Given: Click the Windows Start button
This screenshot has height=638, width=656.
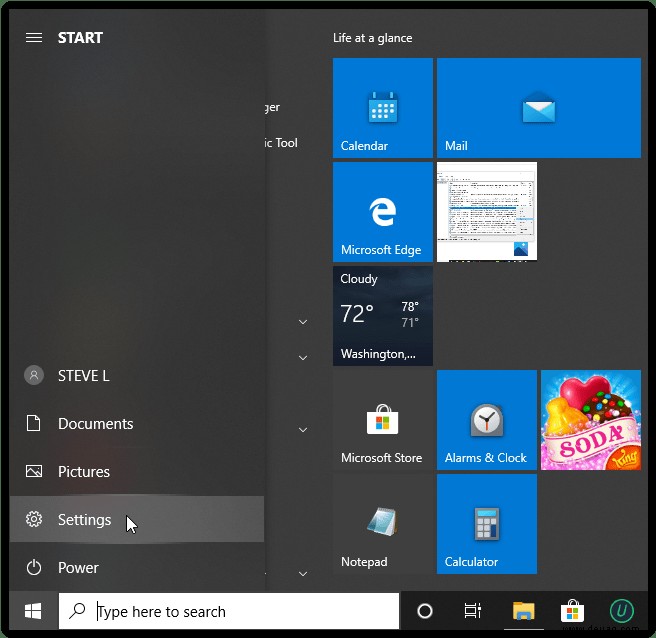Looking at the screenshot, I should (33, 611).
